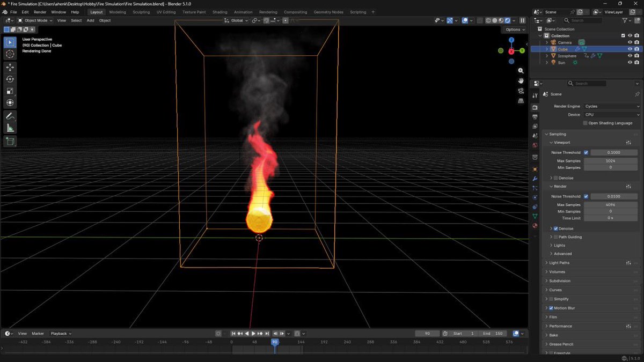
Task: Disable Render Denoise checkbox
Action: (x=555, y=228)
